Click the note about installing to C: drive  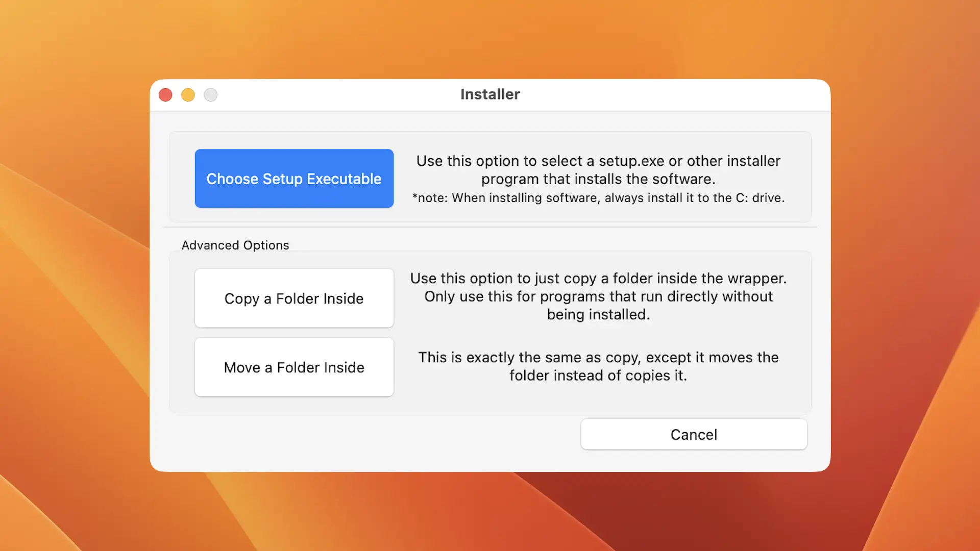coord(598,198)
